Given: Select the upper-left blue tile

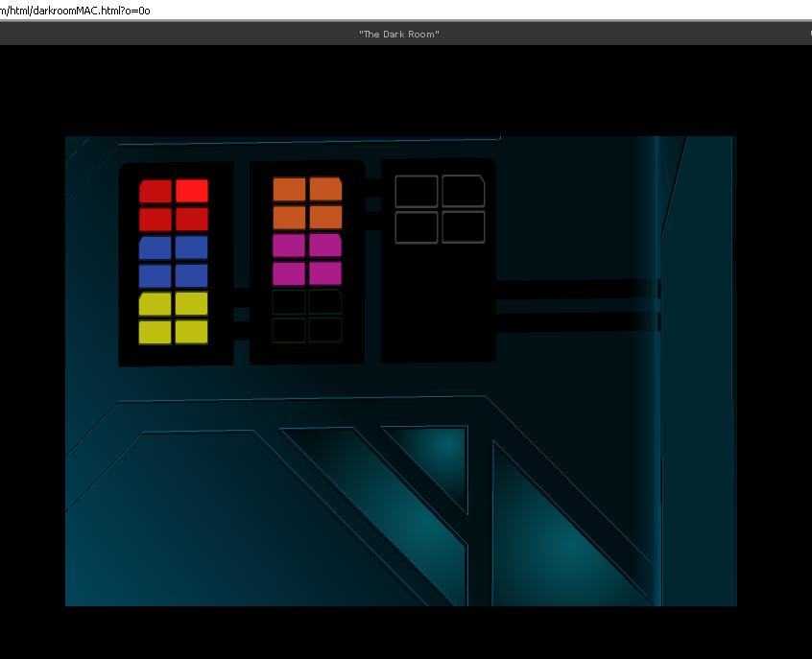Looking at the screenshot, I should [155, 248].
